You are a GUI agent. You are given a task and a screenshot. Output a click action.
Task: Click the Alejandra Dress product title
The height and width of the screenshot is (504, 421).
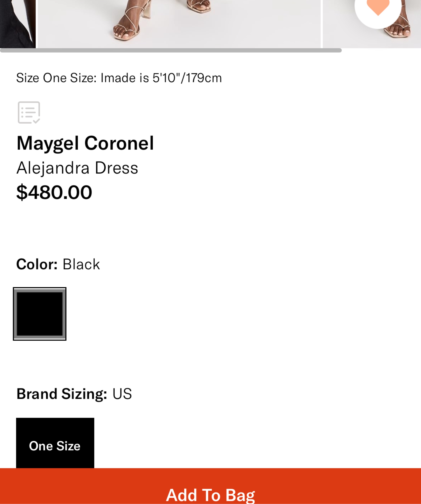point(77,168)
